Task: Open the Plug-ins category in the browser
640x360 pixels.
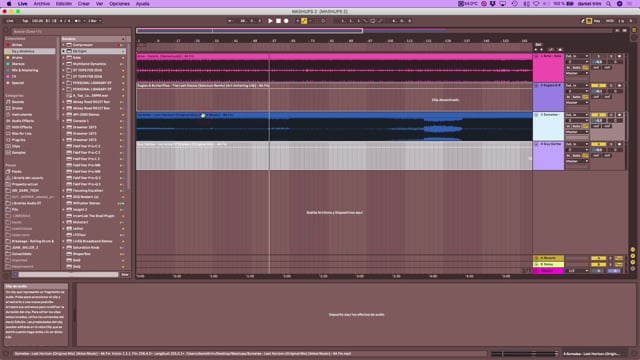Action: 18,140
